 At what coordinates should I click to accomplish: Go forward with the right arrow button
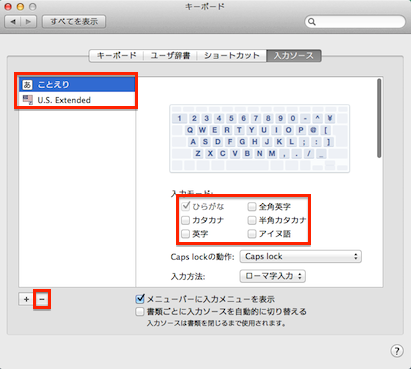click(29, 22)
